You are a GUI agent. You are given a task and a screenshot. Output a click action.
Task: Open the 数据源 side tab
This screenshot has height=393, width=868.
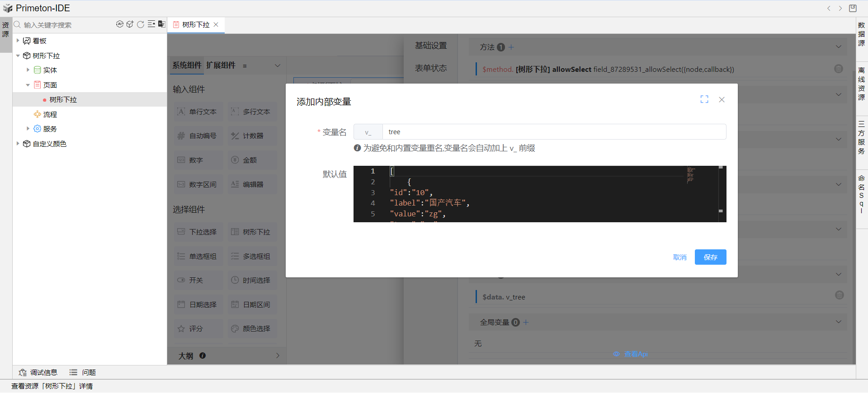coord(862,34)
